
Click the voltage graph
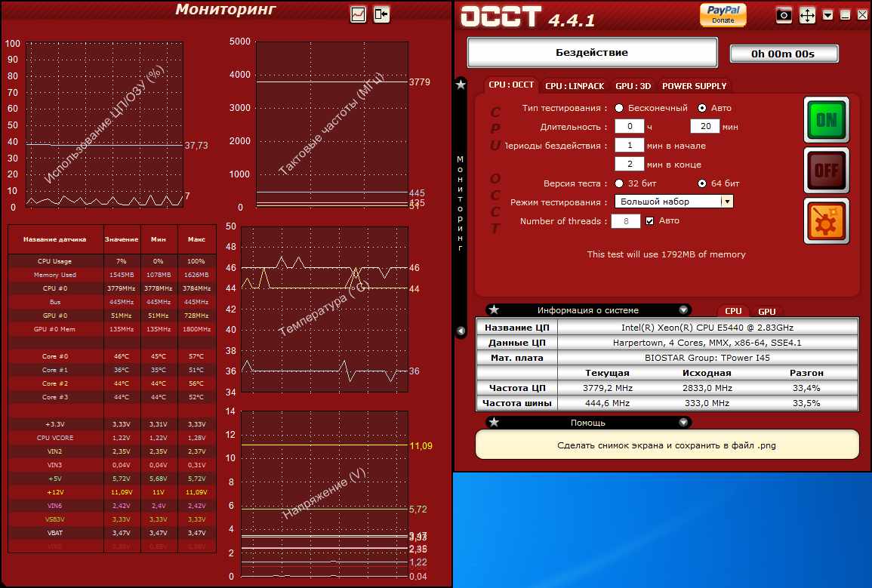point(325,494)
